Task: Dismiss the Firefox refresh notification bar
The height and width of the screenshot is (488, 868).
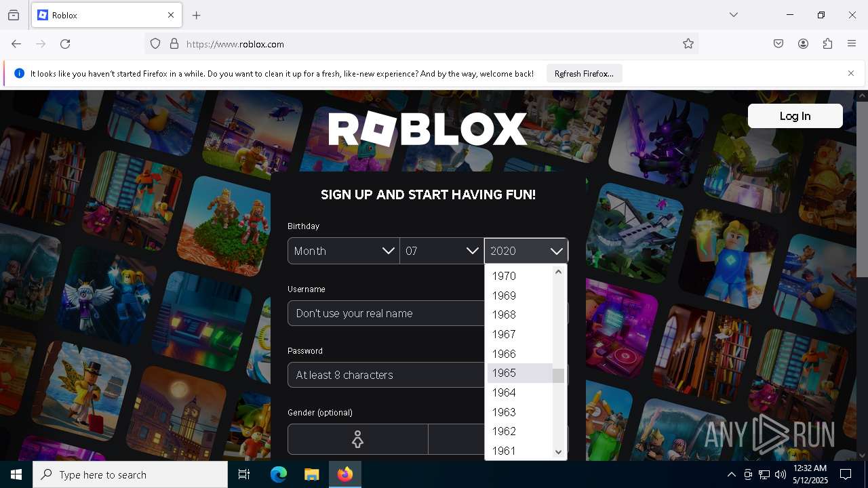Action: coord(851,73)
